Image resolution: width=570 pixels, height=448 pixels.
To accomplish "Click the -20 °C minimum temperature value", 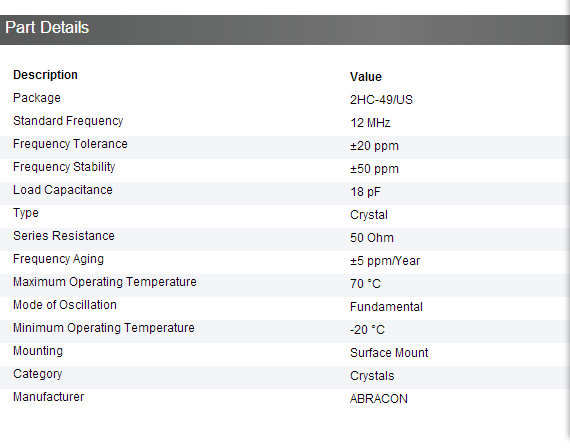I will (367, 330).
